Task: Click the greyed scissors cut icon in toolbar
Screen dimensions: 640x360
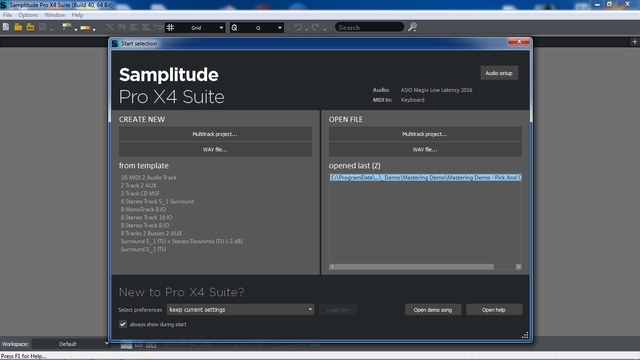Action: (109, 27)
